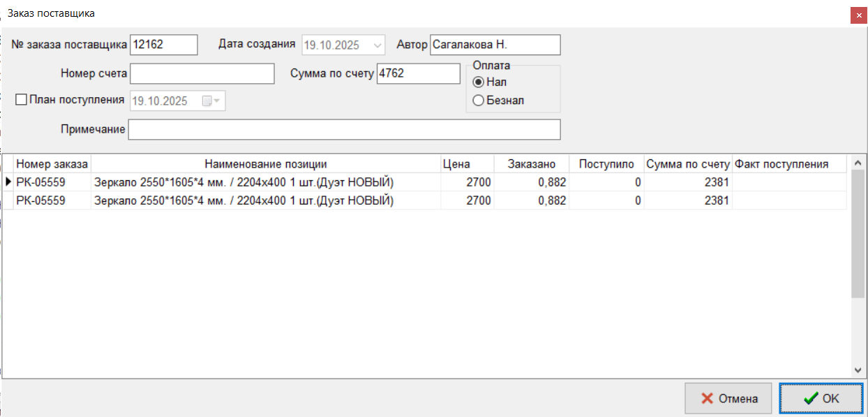The image size is (868, 417).
Task: Click the OK button with checkmark
Action: point(821,398)
